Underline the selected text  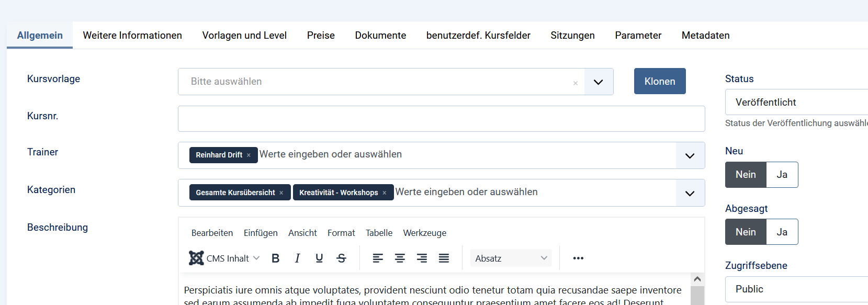(319, 258)
